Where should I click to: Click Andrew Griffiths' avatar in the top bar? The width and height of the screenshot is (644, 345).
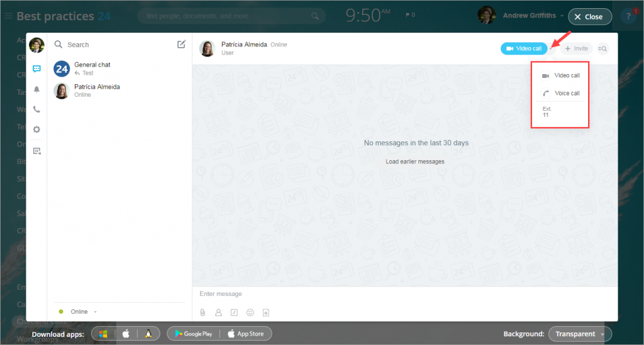487,15
